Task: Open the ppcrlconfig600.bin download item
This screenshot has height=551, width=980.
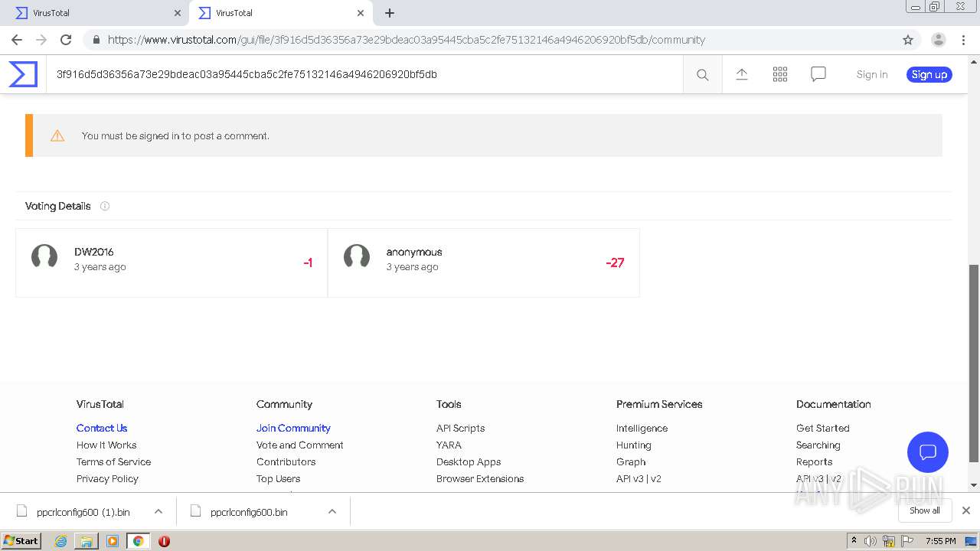Action: (x=249, y=511)
